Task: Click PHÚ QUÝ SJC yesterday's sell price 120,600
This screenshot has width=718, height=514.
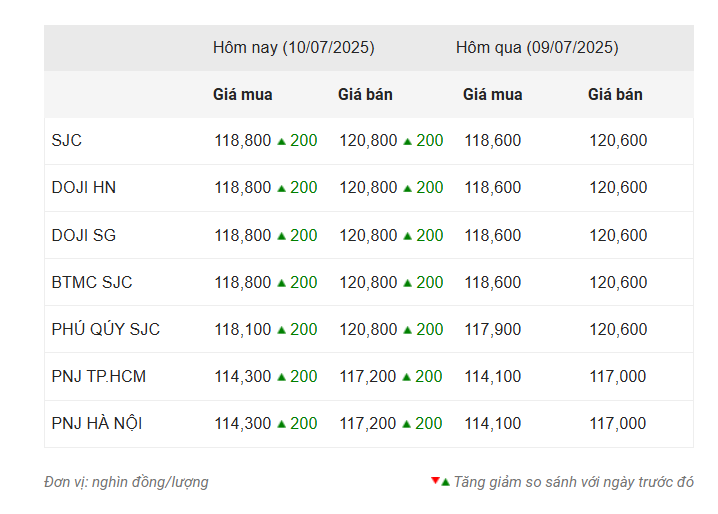Action: (x=618, y=329)
